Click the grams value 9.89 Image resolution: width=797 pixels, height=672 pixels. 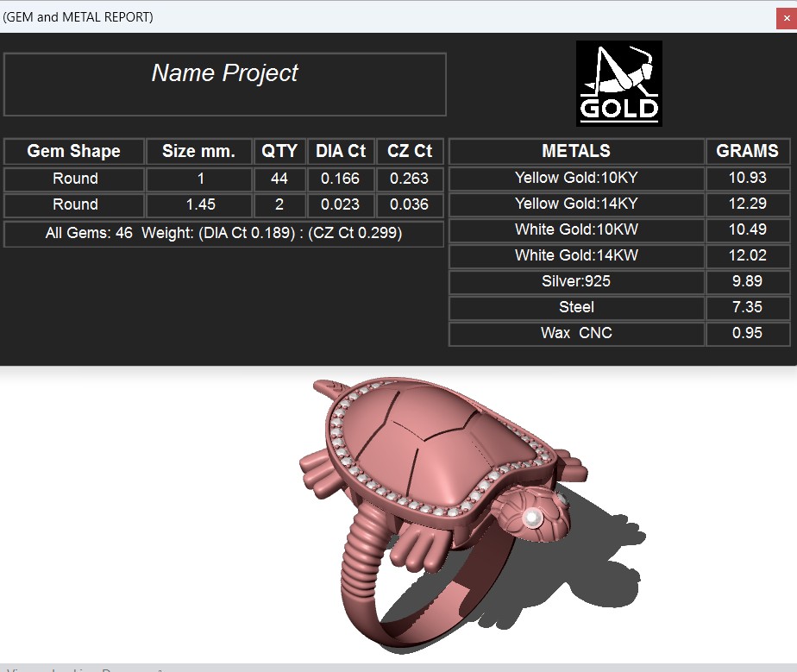click(748, 281)
